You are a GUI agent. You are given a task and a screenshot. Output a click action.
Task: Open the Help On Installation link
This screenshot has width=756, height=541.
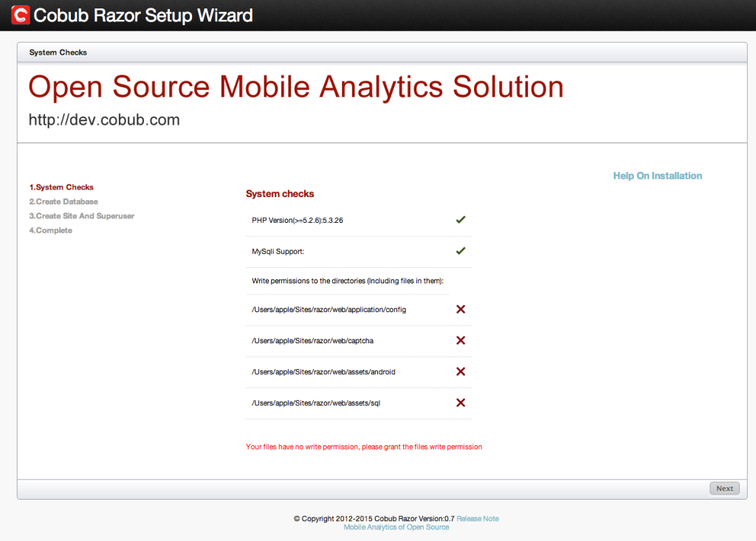tap(657, 176)
